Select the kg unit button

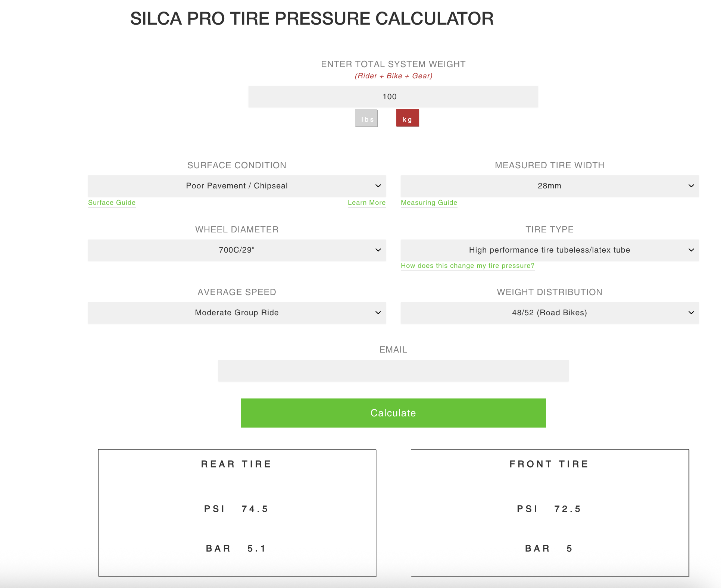[407, 119]
